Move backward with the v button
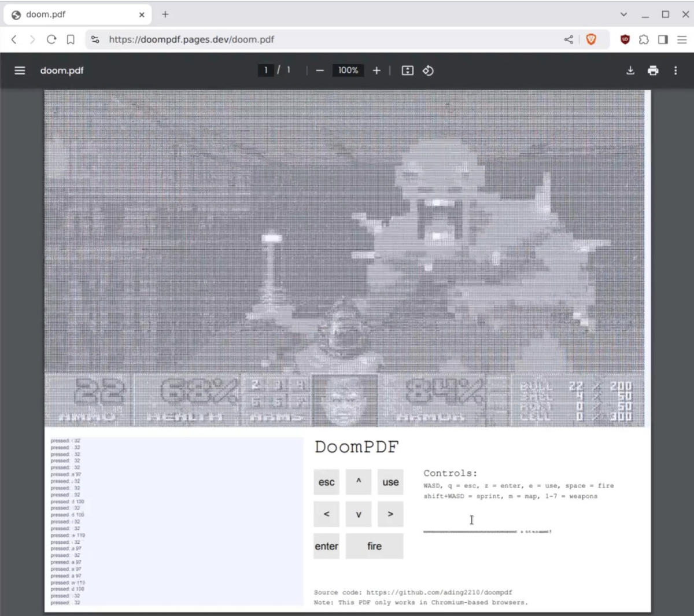 tap(359, 514)
